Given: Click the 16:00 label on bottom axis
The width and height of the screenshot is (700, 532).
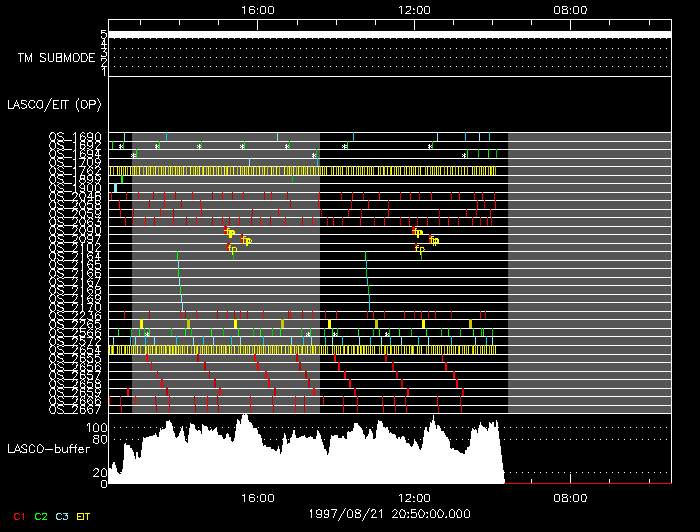Looking at the screenshot, I should point(258,497).
